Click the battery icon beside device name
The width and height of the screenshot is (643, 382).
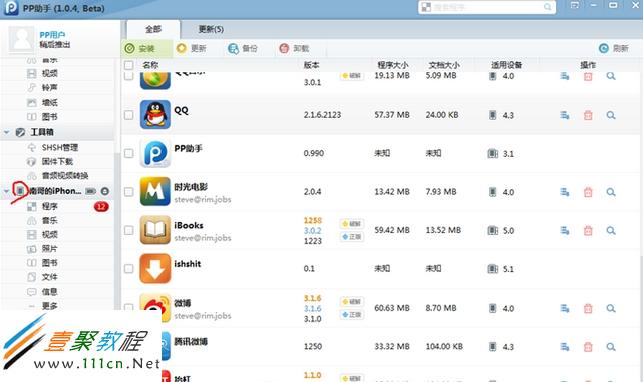pyautogui.click(x=90, y=191)
